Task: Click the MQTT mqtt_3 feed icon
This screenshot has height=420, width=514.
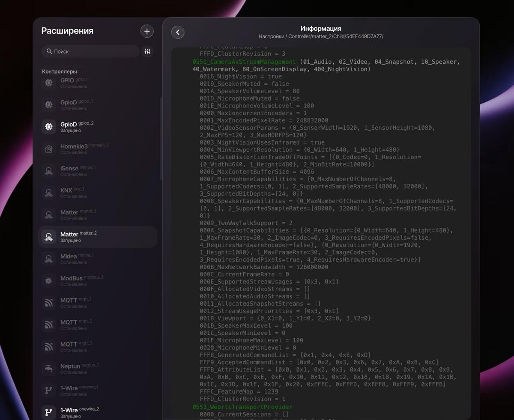Action: click(x=49, y=347)
